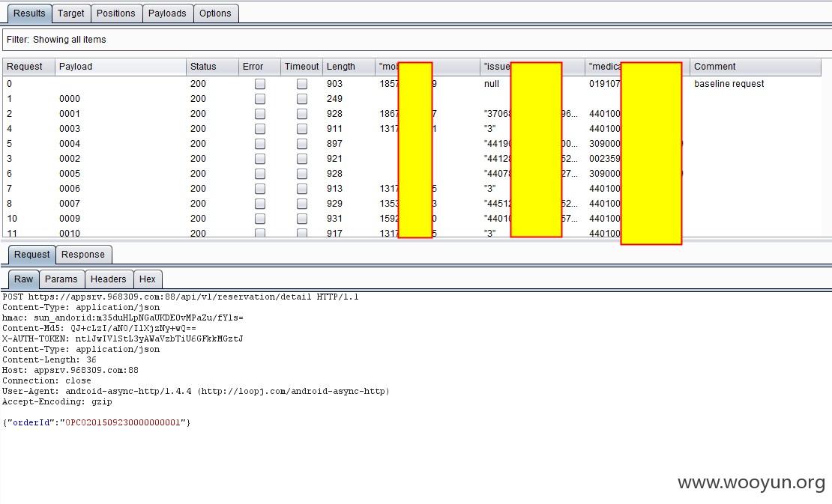Toggle Timeout checkbox for payload 0009
832x504 pixels.
[x=302, y=219]
